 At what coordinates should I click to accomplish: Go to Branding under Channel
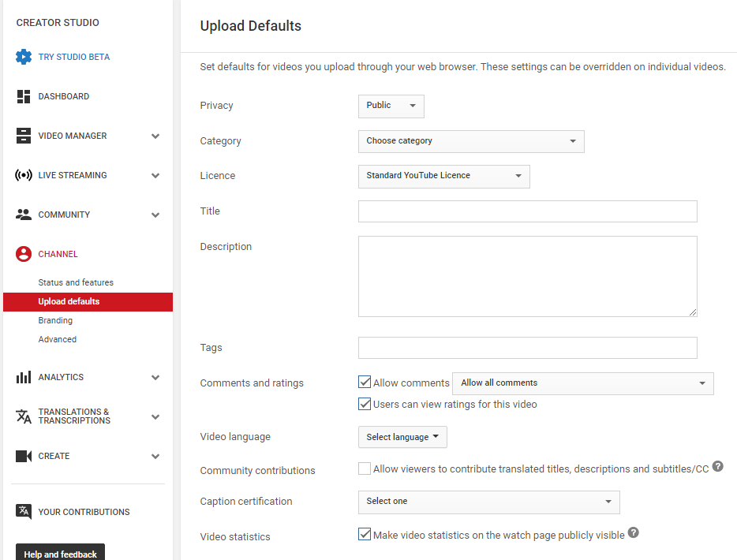tap(55, 320)
